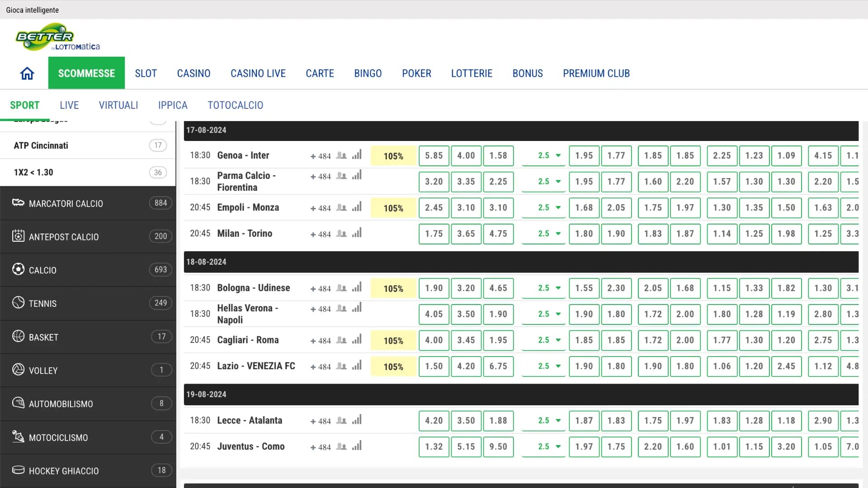Click the calendar icon for ANTEPOST CALCIO
Screen dimensions: 868x488
pos(18,236)
